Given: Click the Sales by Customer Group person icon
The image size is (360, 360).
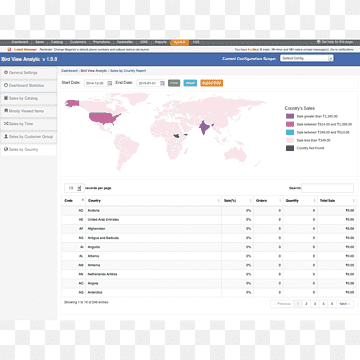Looking at the screenshot, I should [x=6, y=136].
